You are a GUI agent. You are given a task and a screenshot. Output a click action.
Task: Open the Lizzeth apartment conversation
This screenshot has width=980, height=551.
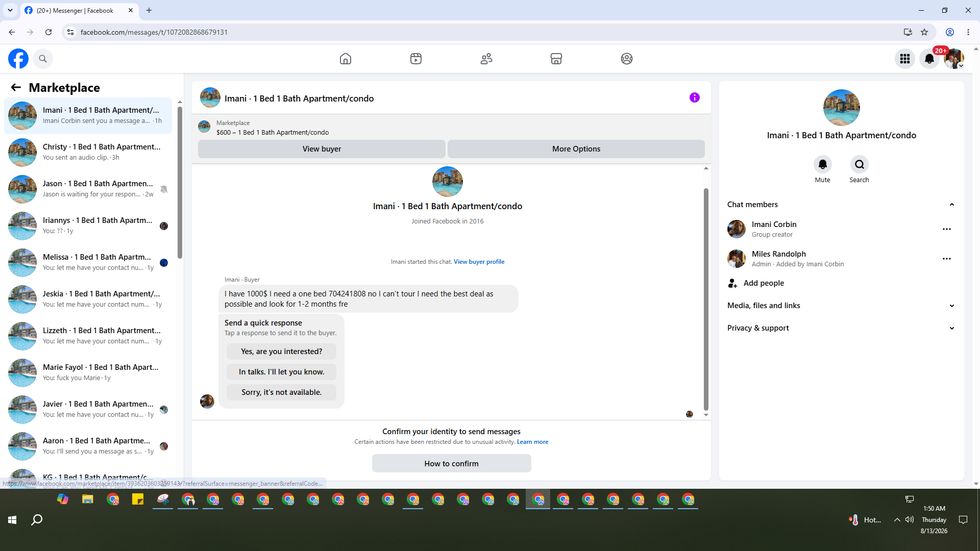88,336
